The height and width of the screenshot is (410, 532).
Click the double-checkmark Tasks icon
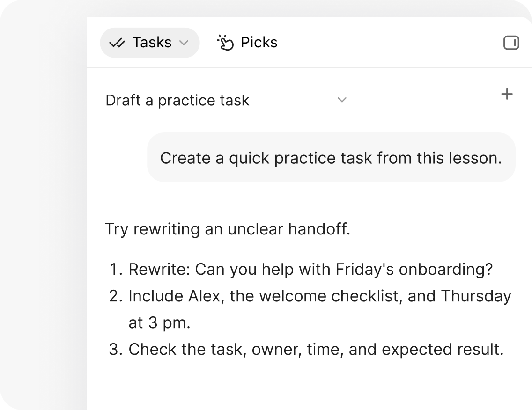117,43
